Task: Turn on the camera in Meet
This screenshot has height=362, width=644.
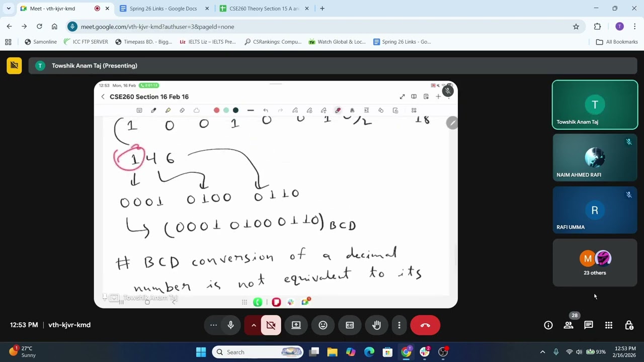Action: click(x=271, y=325)
